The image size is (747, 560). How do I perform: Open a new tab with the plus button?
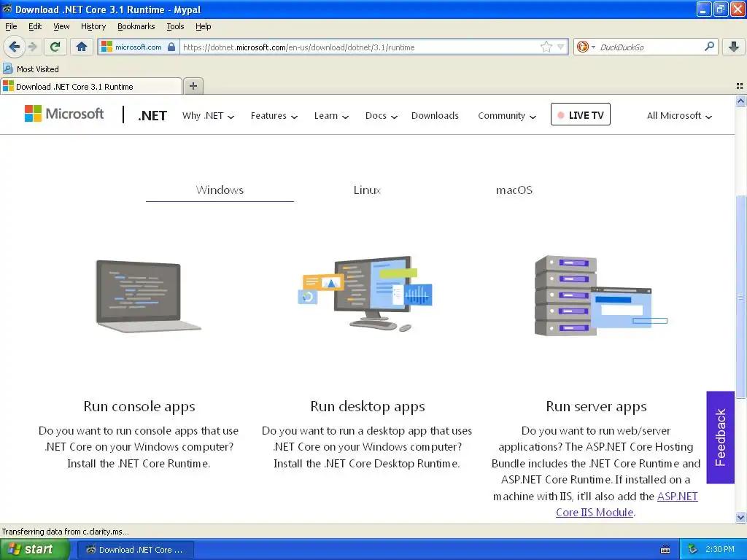pyautogui.click(x=193, y=86)
